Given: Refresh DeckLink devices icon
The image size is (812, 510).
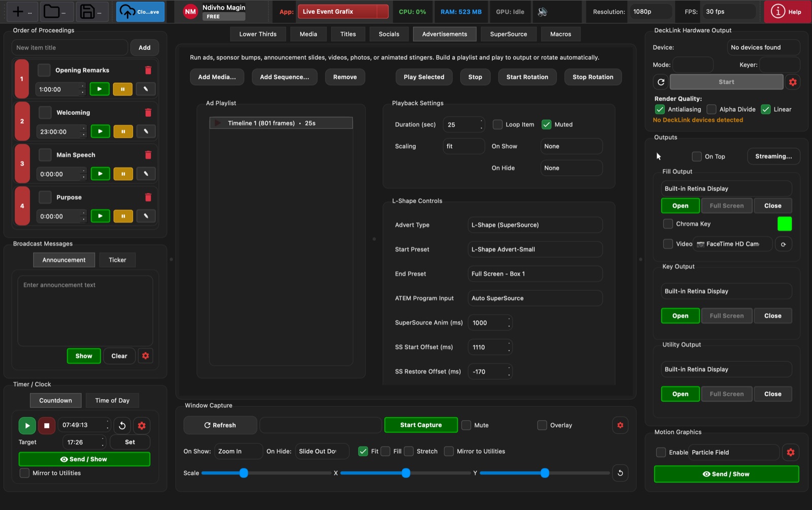Looking at the screenshot, I should 661,82.
